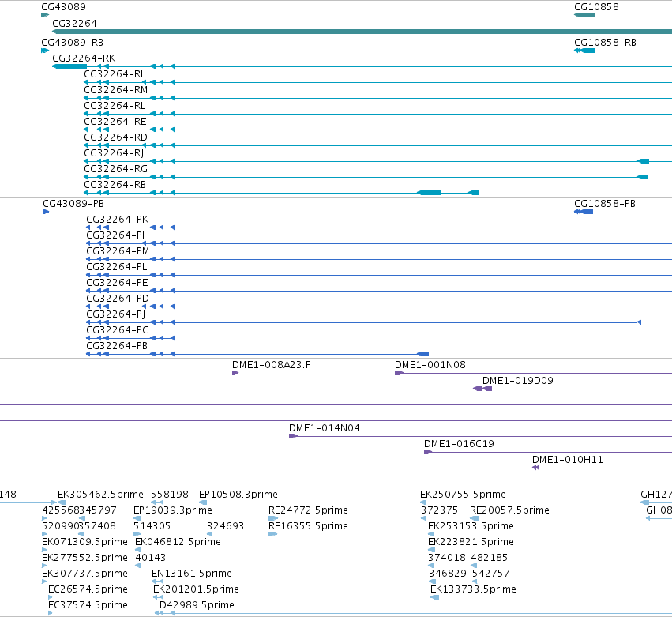
Task: Select EST label RE24772.5prime
Action: 308,510
